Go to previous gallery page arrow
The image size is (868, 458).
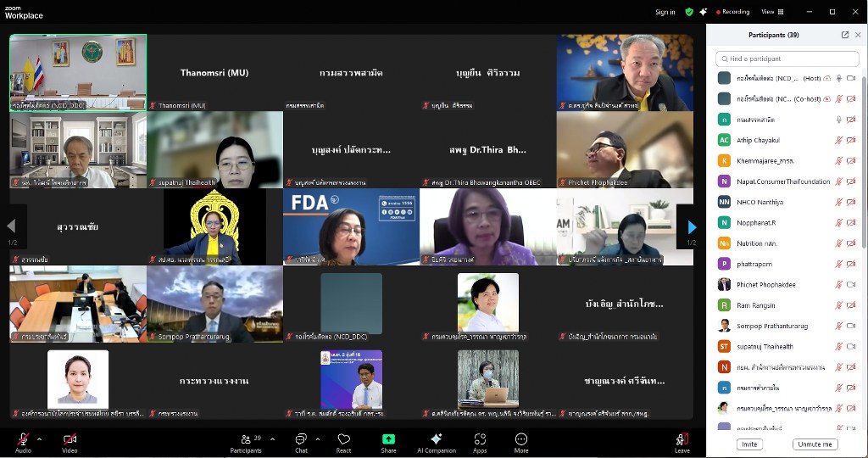(11, 226)
